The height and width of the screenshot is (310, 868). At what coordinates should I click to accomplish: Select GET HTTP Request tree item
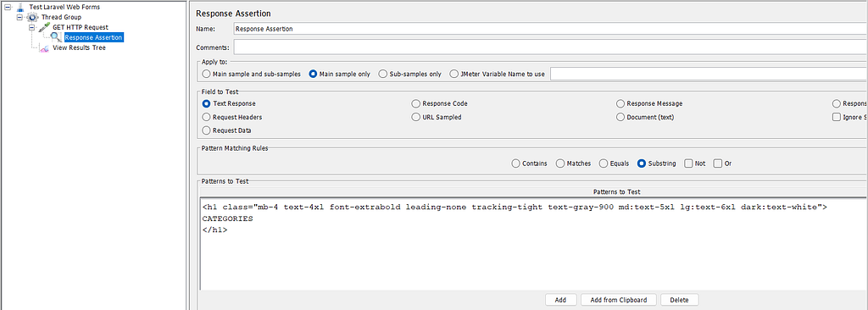click(81, 27)
